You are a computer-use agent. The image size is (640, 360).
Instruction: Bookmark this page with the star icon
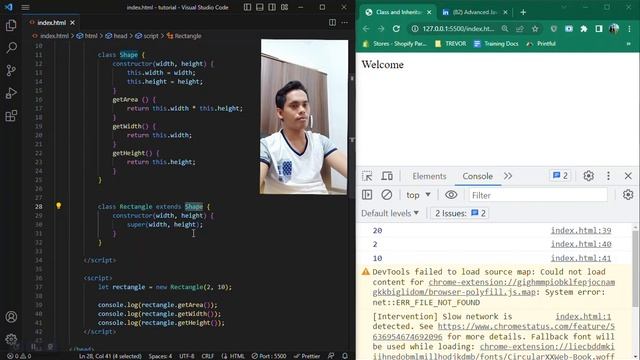click(535, 29)
